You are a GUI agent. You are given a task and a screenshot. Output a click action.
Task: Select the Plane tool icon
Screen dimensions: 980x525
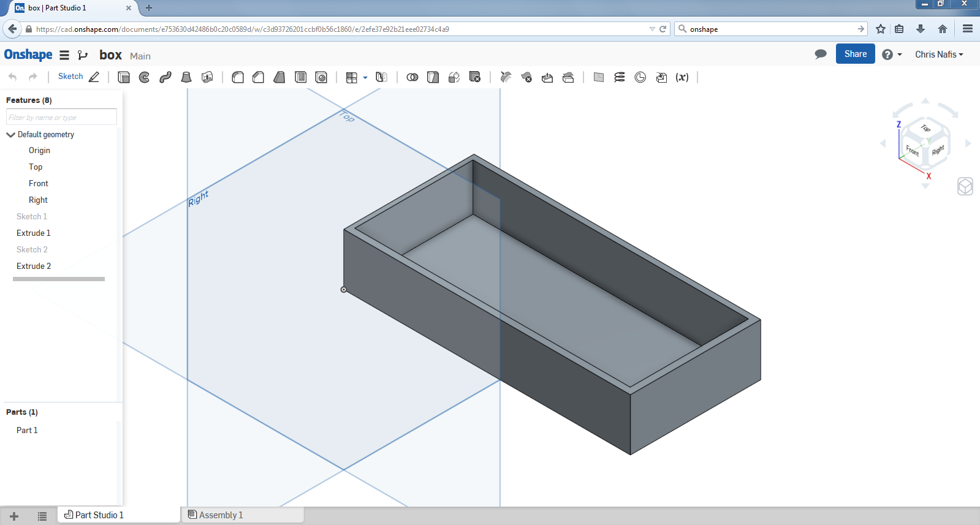click(599, 77)
